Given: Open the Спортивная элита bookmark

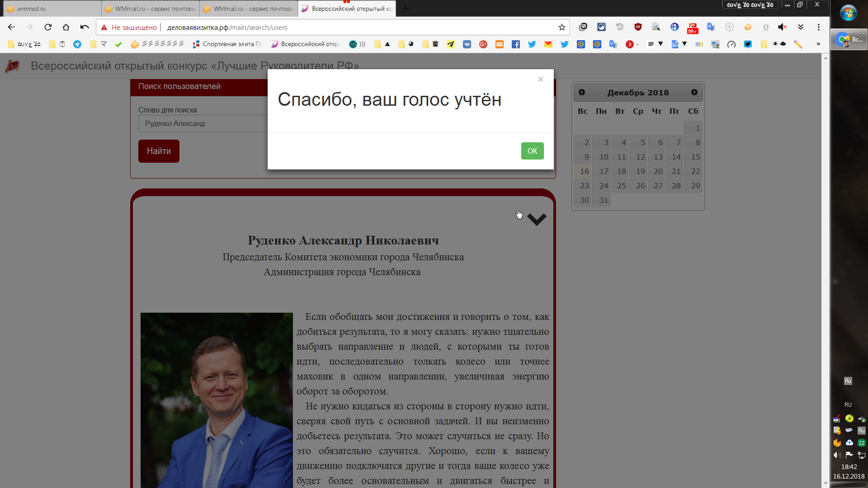Looking at the screenshot, I should [227, 44].
